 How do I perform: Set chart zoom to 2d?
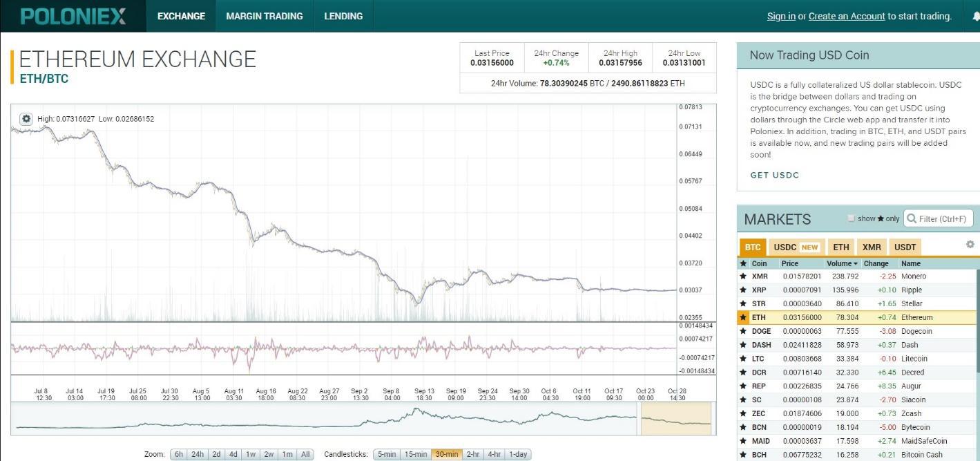[216, 454]
